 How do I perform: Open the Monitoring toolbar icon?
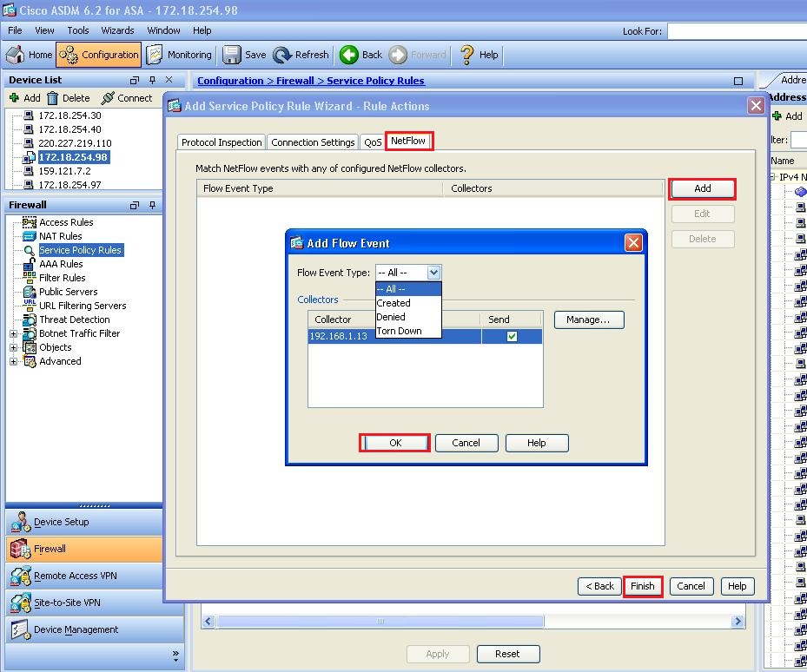179,54
